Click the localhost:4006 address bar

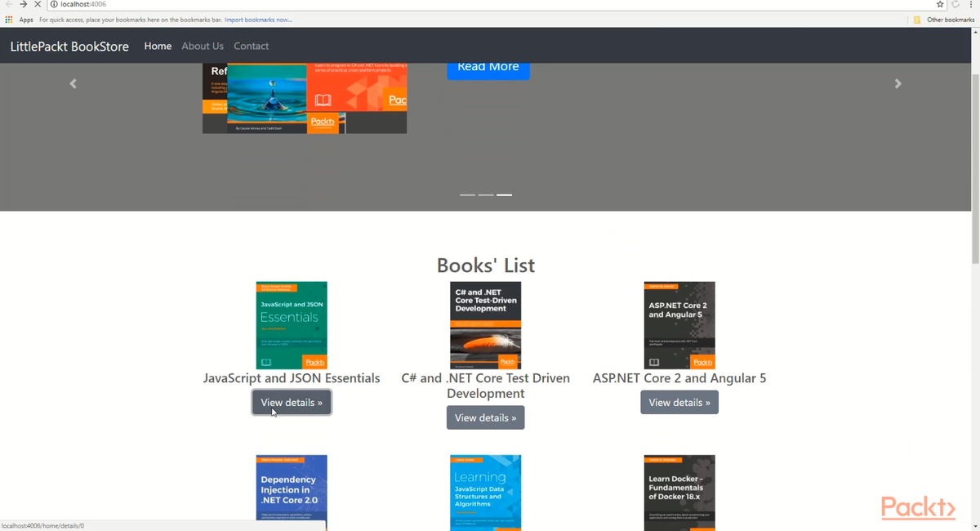click(490, 4)
